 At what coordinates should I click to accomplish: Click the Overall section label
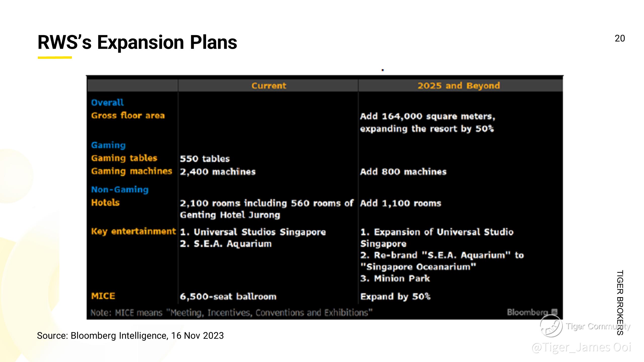(x=107, y=103)
